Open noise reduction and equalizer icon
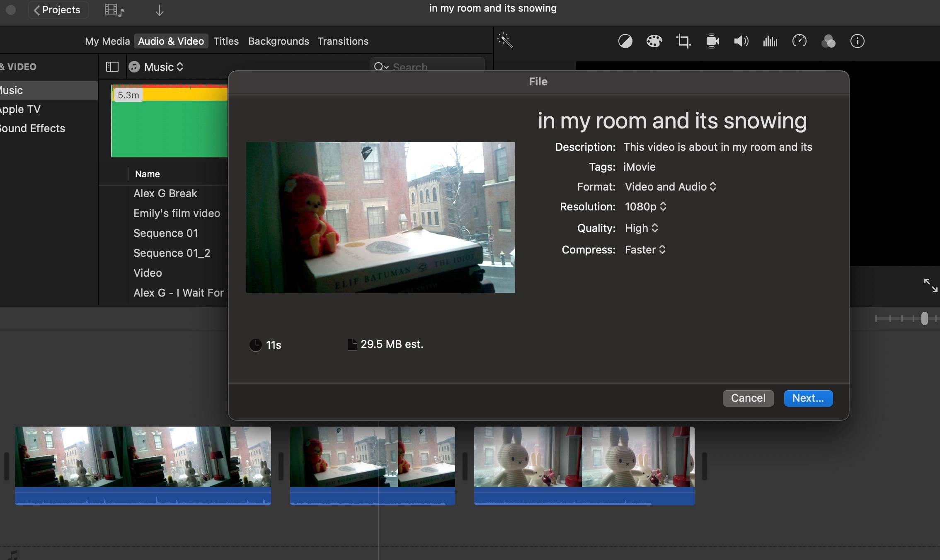 [770, 41]
